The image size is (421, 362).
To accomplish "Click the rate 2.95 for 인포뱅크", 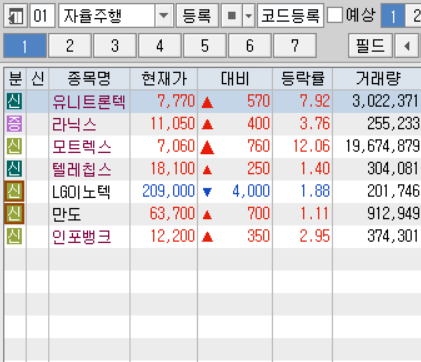I will (315, 236).
